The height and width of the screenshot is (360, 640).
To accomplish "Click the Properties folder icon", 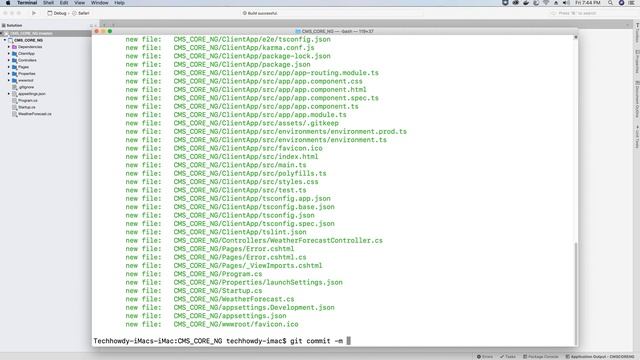I will point(14,74).
